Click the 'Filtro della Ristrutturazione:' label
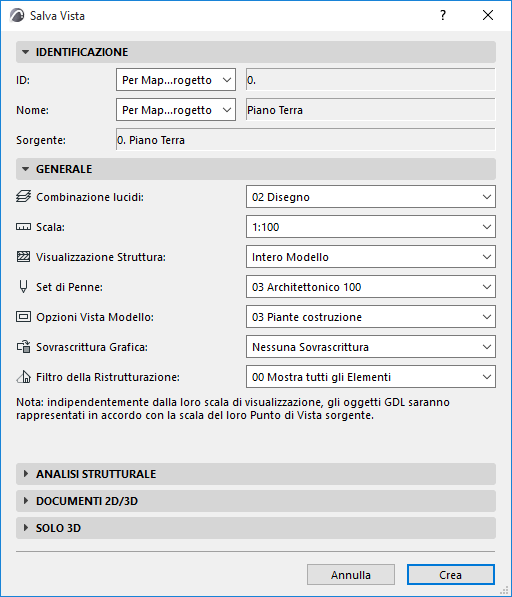The width and height of the screenshot is (512, 597). click(108, 377)
